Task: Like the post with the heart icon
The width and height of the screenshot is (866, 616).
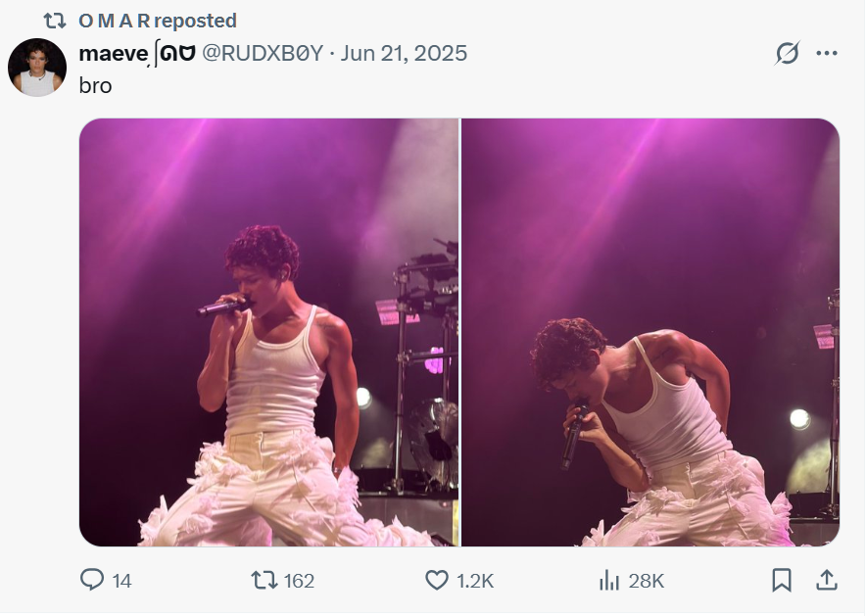Action: 437,581
